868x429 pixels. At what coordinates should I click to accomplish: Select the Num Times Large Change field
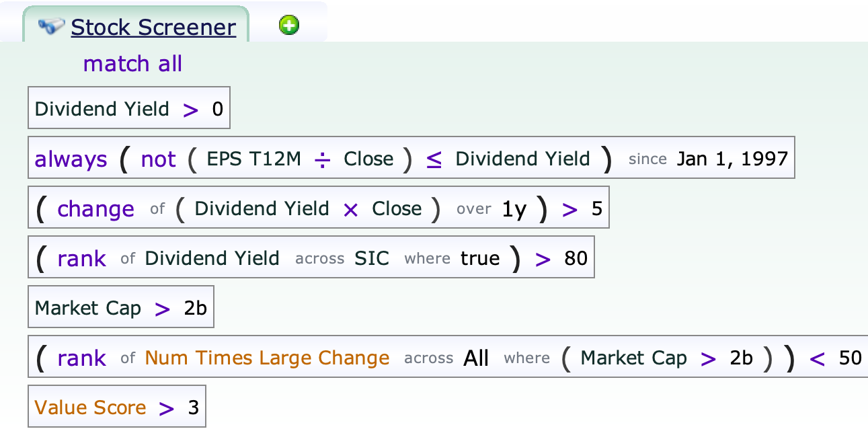267,358
